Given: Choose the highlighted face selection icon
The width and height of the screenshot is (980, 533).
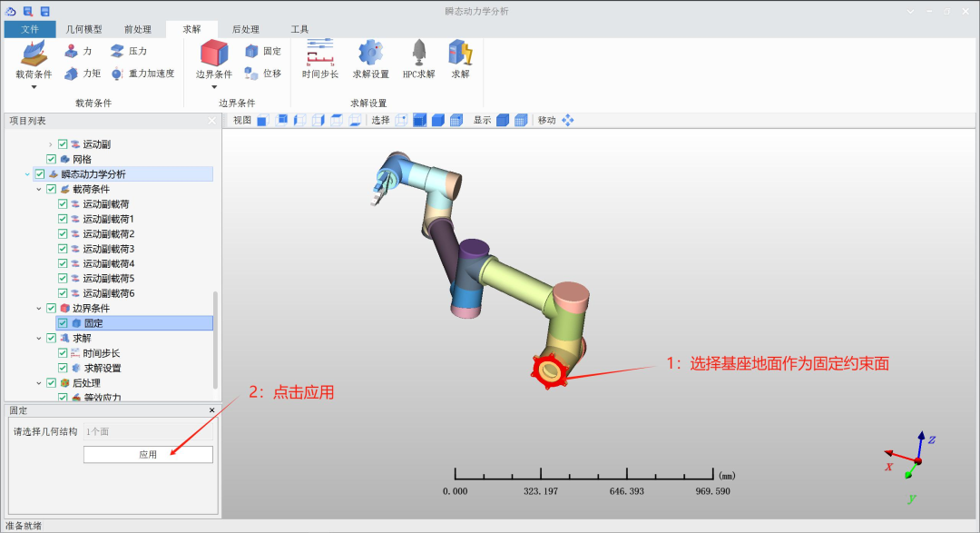Looking at the screenshot, I should coord(419,120).
